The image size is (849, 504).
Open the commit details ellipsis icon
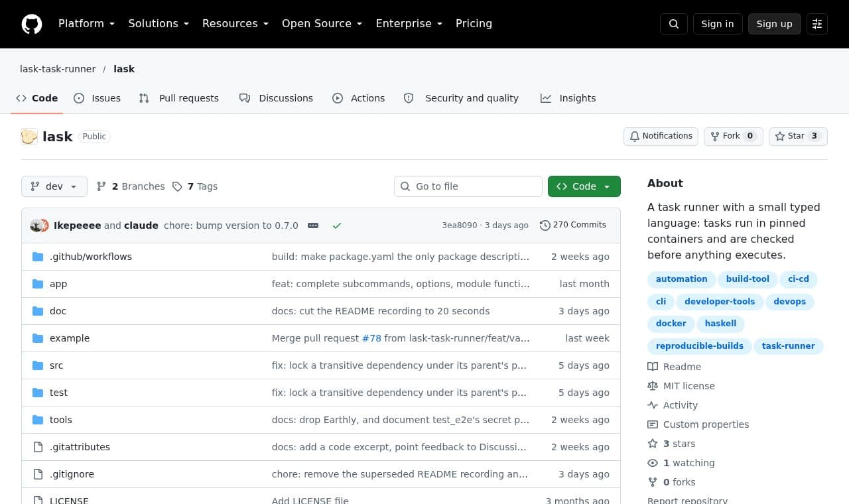313,225
